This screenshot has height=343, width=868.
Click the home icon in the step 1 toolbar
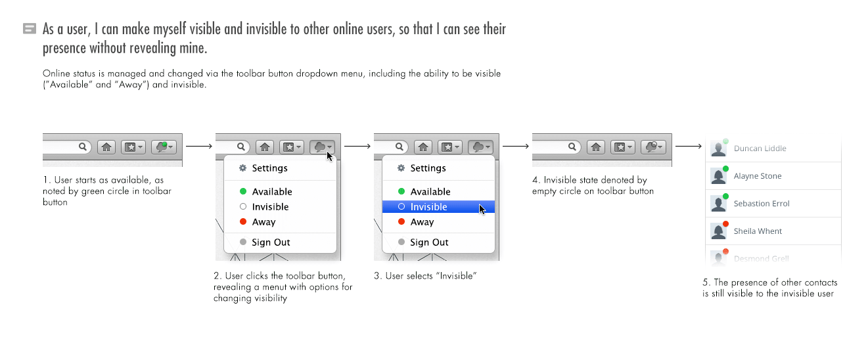click(x=106, y=147)
